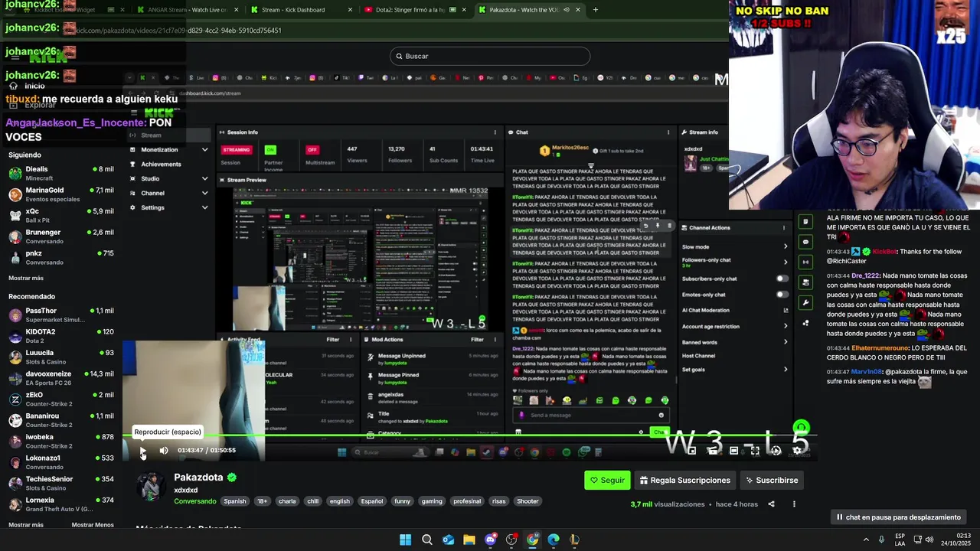Expand Banned words settings
This screenshot has height=551, width=980.
(785, 342)
